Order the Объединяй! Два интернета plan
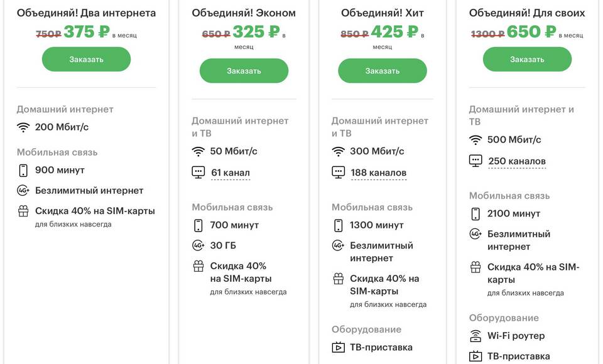This screenshot has width=603, height=364. tap(86, 59)
